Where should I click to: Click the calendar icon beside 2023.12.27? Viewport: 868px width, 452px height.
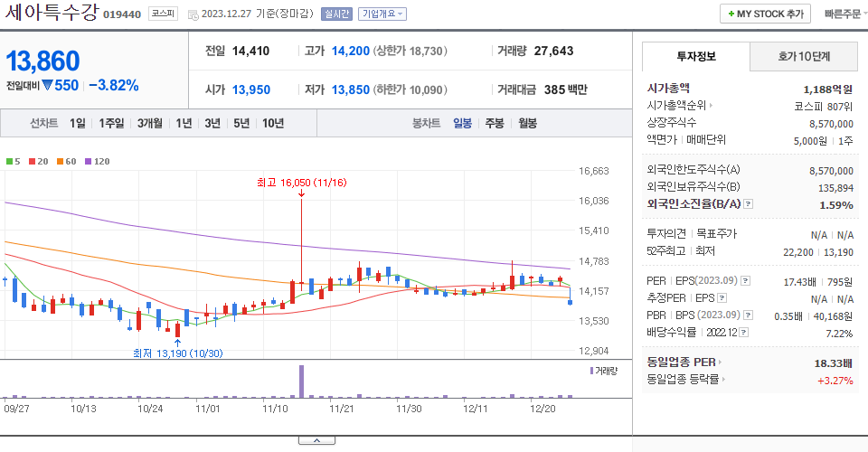tap(193, 15)
